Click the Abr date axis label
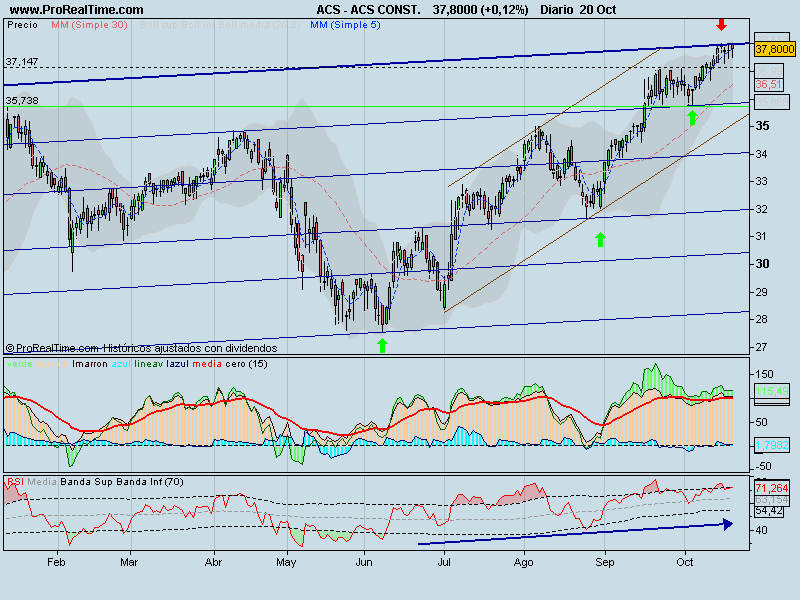This screenshot has height=600, width=800. tap(213, 562)
